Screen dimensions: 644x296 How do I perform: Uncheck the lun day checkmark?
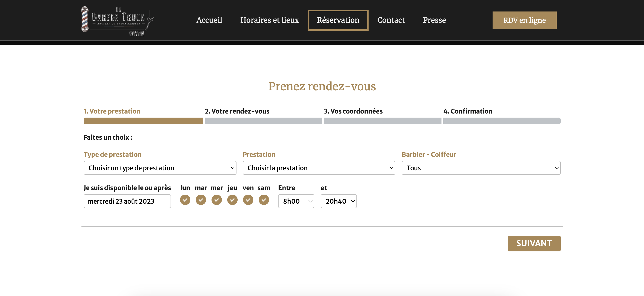(x=185, y=200)
